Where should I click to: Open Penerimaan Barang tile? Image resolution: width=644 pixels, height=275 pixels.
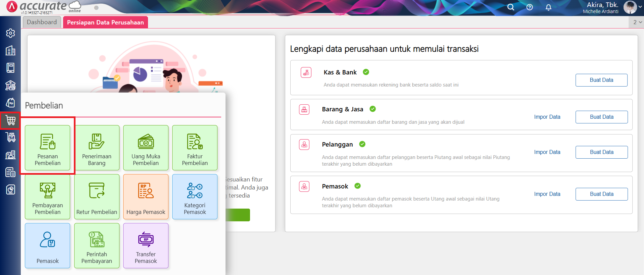coord(97,148)
